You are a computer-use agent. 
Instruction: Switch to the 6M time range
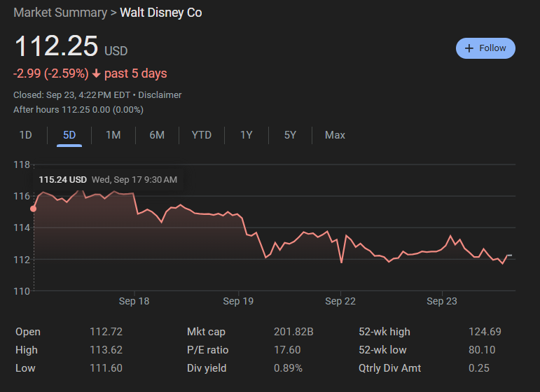157,135
